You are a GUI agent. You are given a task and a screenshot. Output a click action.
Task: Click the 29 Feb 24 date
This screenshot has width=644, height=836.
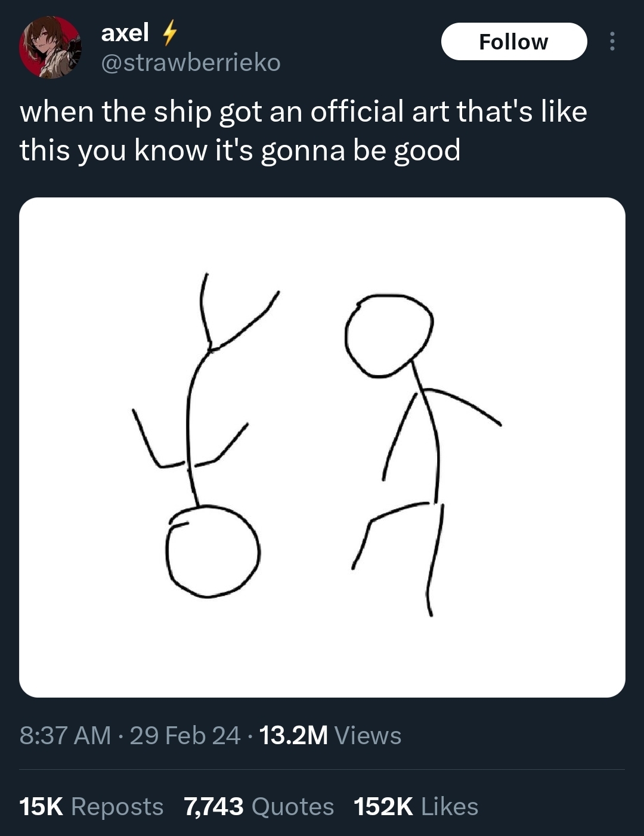(x=185, y=735)
